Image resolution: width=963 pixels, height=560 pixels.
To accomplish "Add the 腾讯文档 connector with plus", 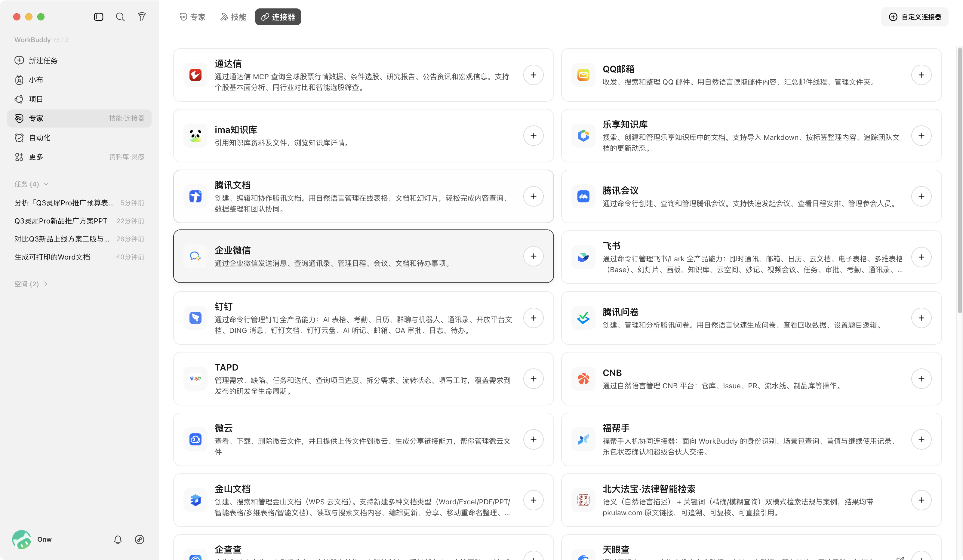I will pyautogui.click(x=534, y=196).
